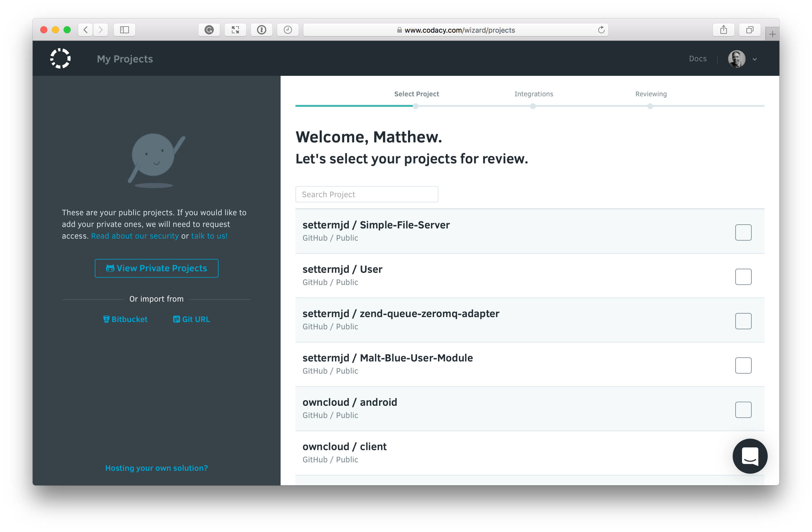Open My Projects in header
The height and width of the screenshot is (532, 812).
tap(125, 59)
